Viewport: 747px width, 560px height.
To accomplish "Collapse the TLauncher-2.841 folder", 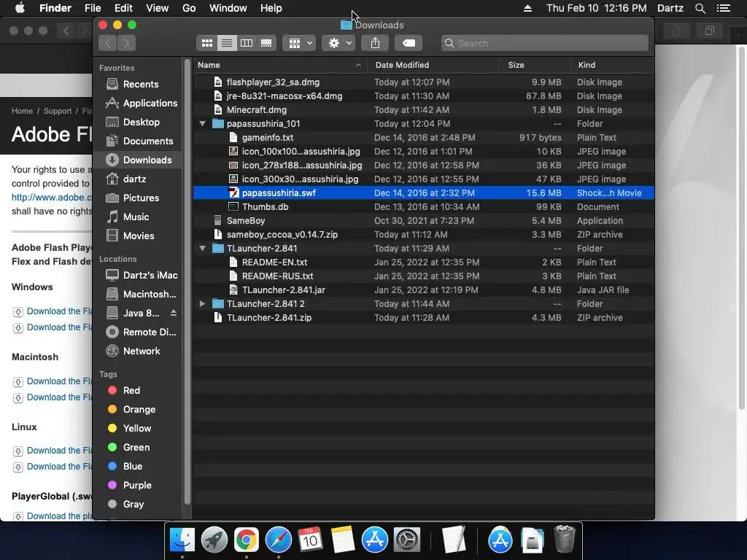I will 203,249.
